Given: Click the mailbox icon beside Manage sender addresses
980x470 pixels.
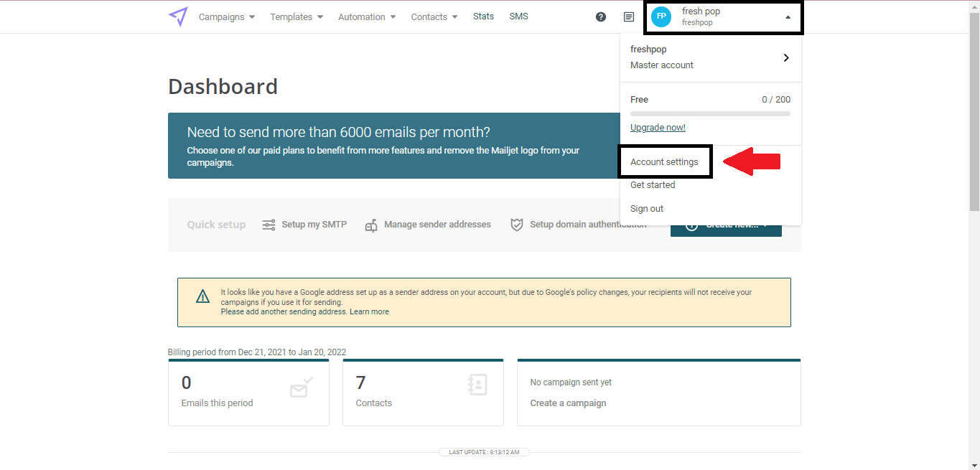Looking at the screenshot, I should point(371,225).
